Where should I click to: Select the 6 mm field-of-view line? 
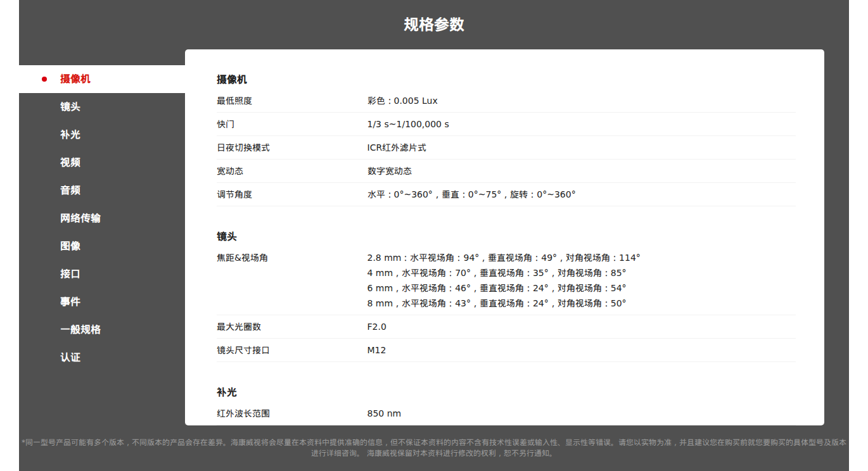point(497,288)
